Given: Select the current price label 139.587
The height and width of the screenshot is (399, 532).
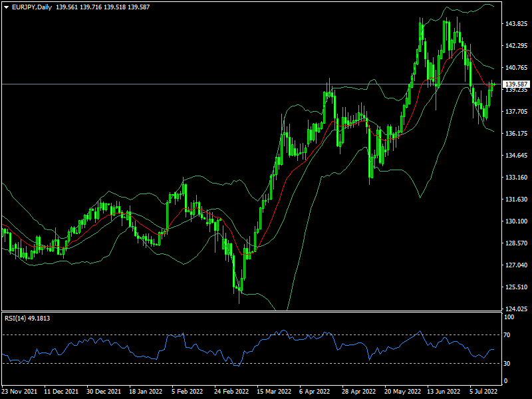Looking at the screenshot, I should (517, 84).
